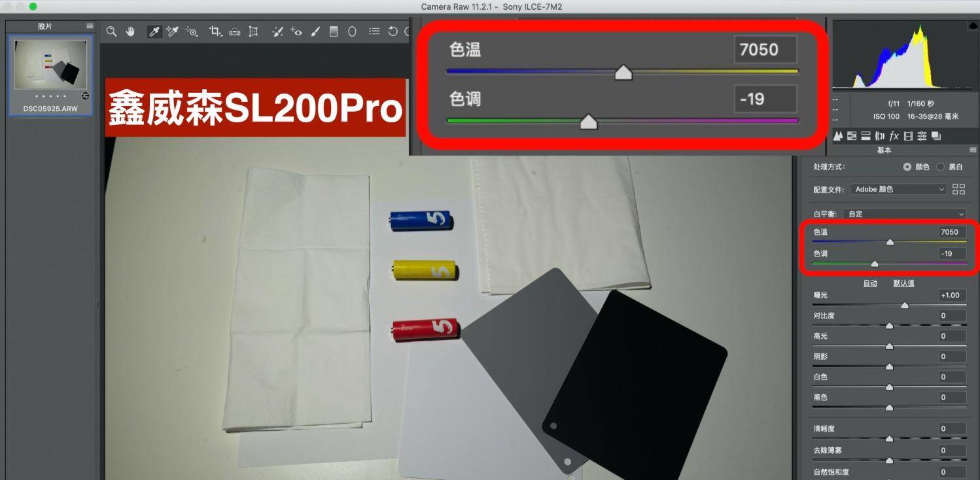Click the 黑色 slider handle

(x=890, y=407)
